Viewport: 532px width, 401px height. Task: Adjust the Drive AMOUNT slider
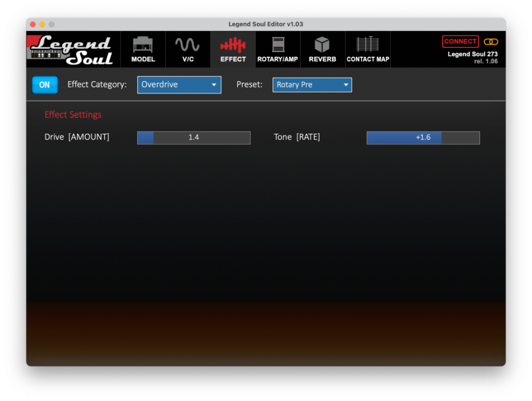193,137
